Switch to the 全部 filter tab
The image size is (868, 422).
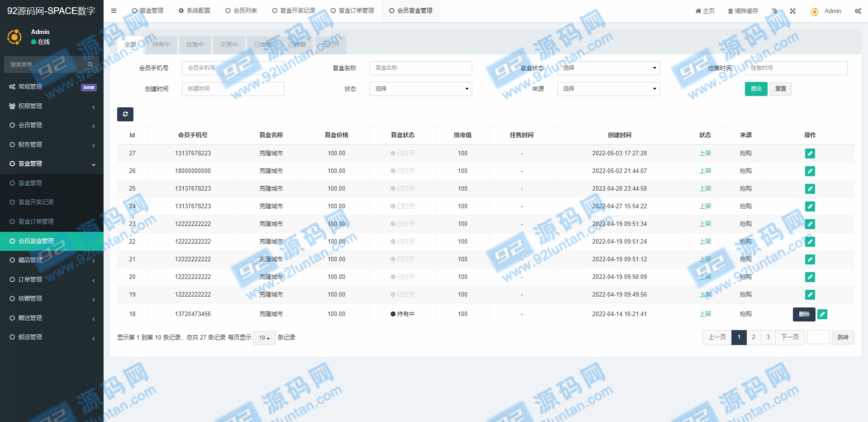pyautogui.click(x=130, y=44)
